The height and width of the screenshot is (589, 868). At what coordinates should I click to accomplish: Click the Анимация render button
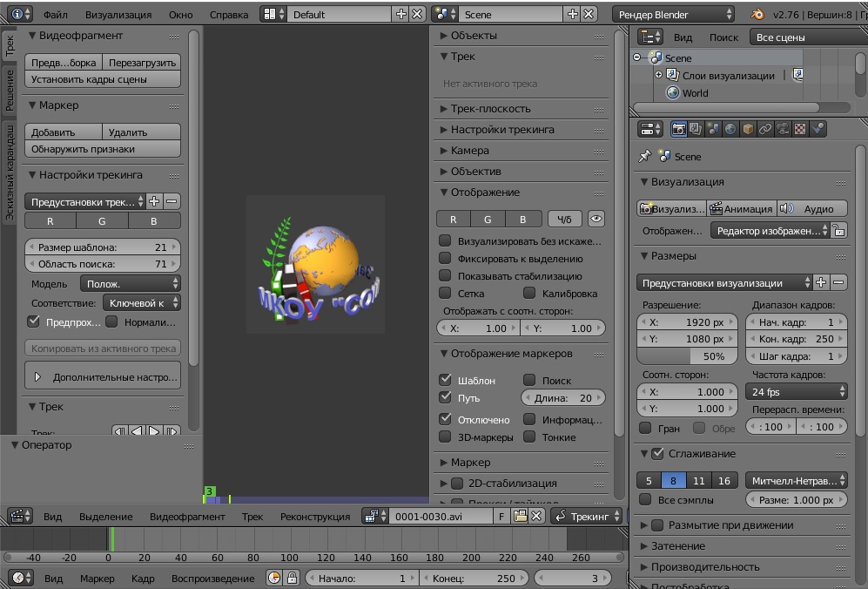(742, 208)
